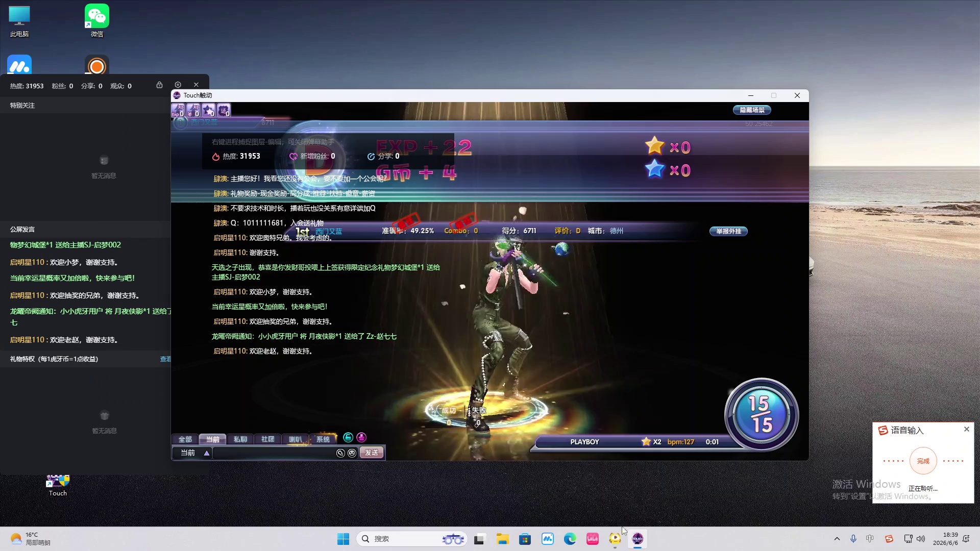Click the Sogou logo in voice input popup
The image size is (980, 551).
point(883,431)
